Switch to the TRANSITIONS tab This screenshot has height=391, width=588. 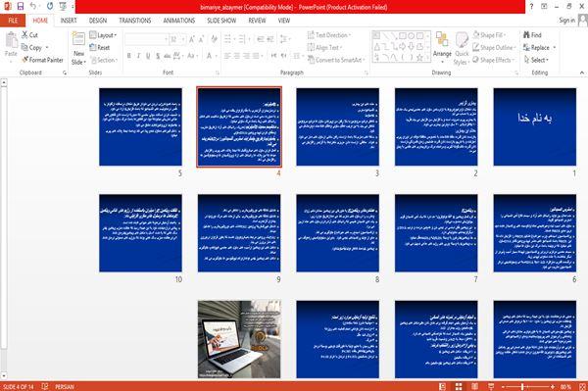coord(135,21)
